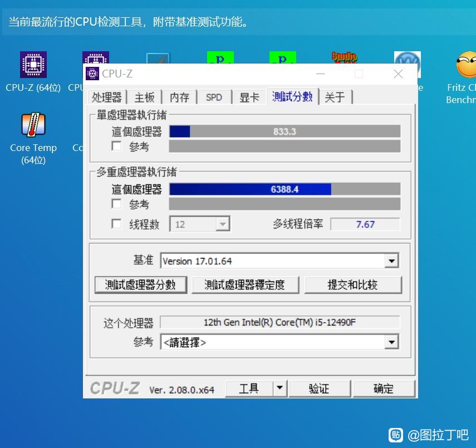
Task: Switch to the 处理器 tab
Action: 106,98
